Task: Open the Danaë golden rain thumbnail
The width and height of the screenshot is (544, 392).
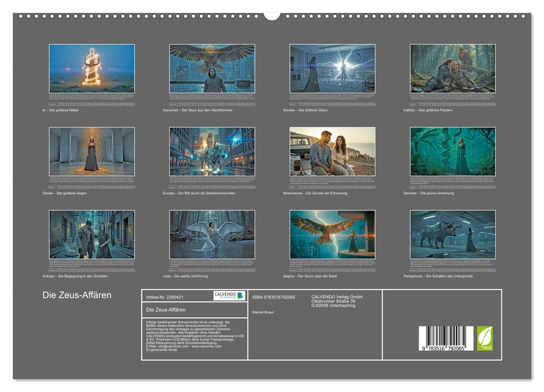Action: coord(92,152)
